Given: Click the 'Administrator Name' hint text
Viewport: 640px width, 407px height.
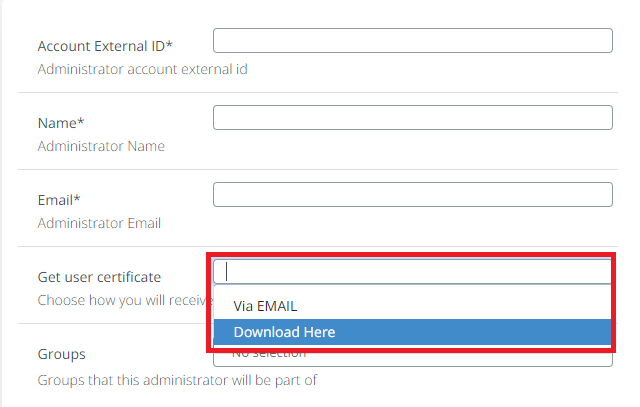Looking at the screenshot, I should point(101,146).
